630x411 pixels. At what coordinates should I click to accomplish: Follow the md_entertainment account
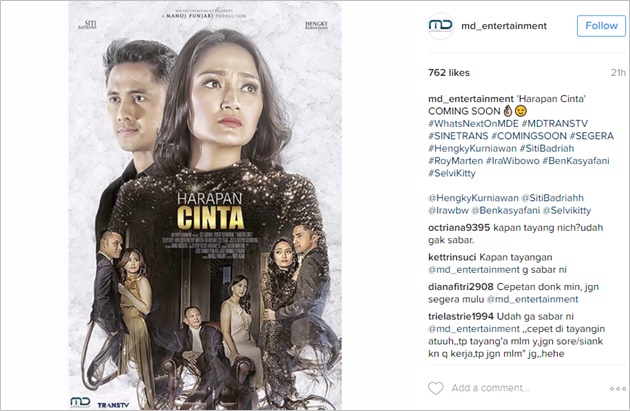tap(601, 26)
